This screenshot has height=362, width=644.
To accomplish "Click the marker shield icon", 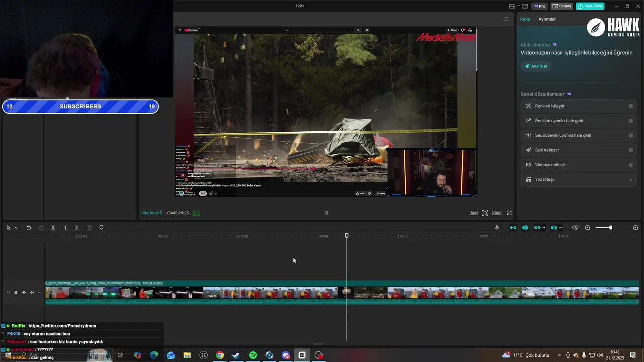I will coord(101,228).
